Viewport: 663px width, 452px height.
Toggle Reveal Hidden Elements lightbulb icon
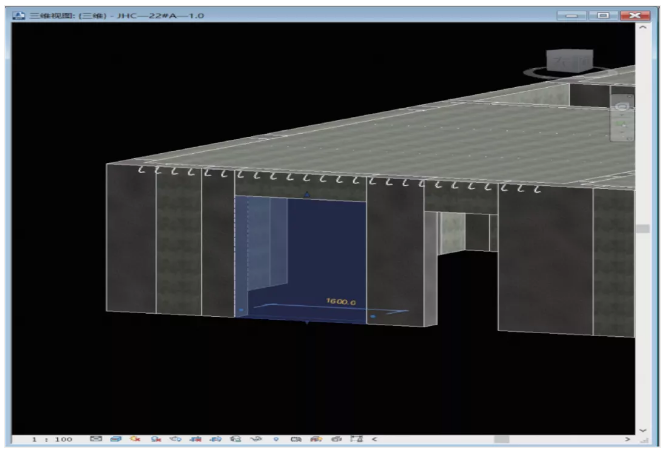coord(276,439)
